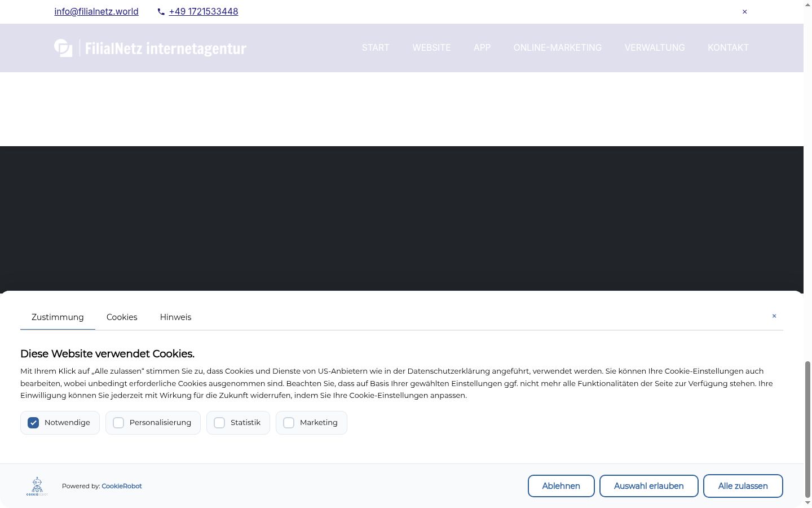812x508 pixels.
Task: Click the page's vertical scrollbar thumb
Action: [807, 429]
